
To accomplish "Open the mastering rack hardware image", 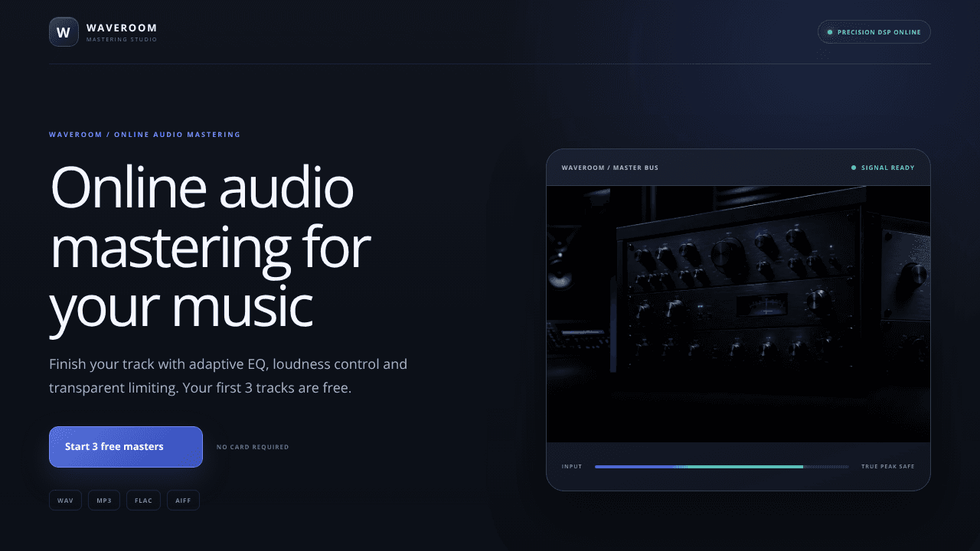I will point(738,314).
